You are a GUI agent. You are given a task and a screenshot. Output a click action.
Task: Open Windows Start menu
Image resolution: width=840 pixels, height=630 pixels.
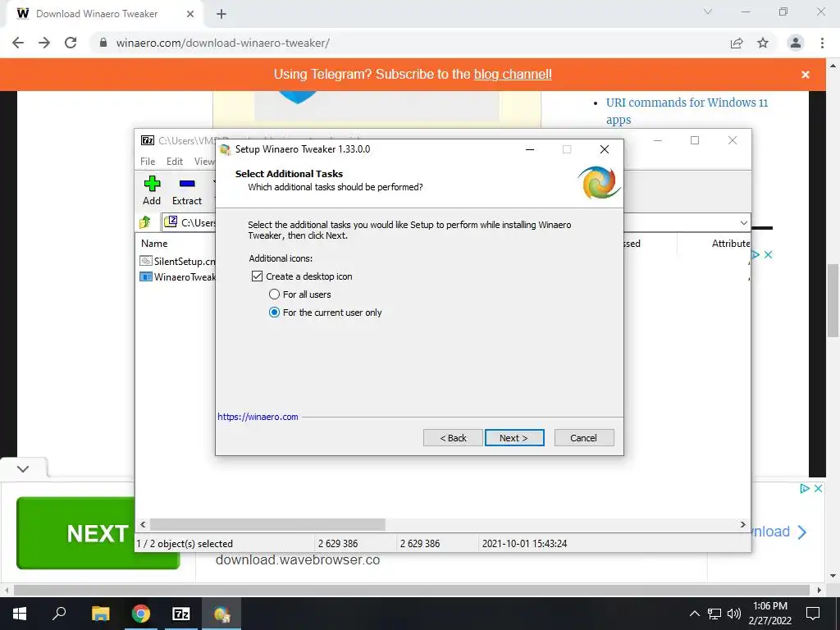click(x=20, y=614)
